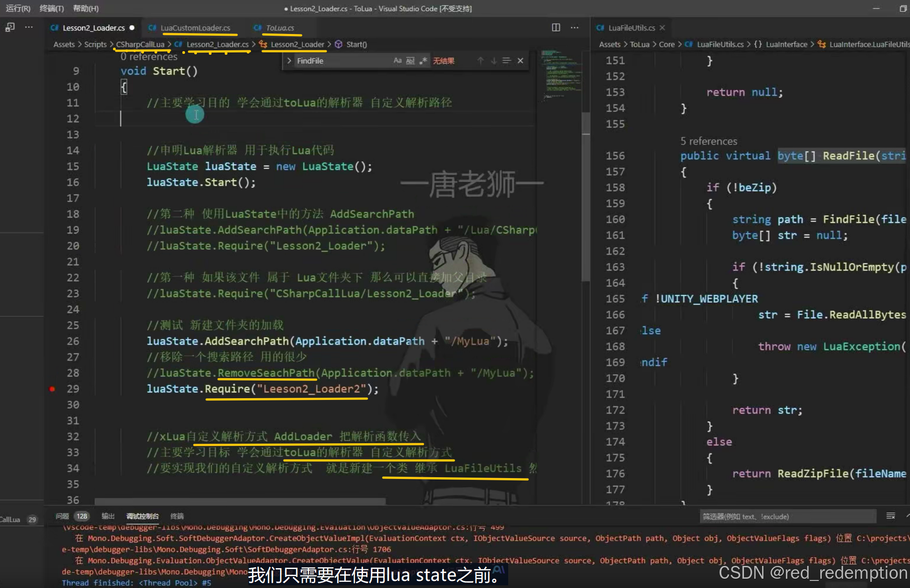Viewport: 910px width, 588px height.
Task: Click the 无结果 (no results) label
Action: [x=444, y=61]
